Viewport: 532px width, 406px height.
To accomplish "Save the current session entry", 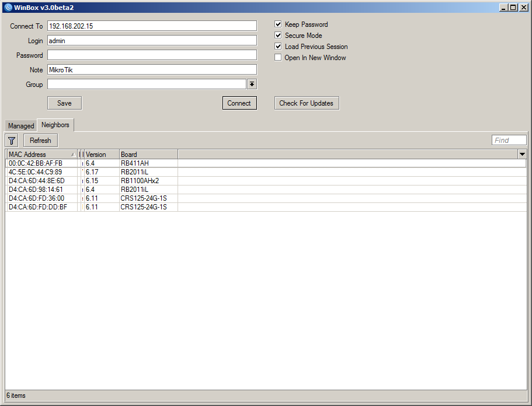I will [64, 103].
